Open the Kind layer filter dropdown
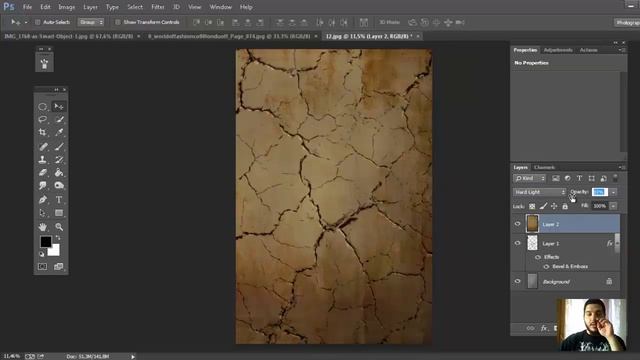The width and height of the screenshot is (640, 360). (x=529, y=178)
